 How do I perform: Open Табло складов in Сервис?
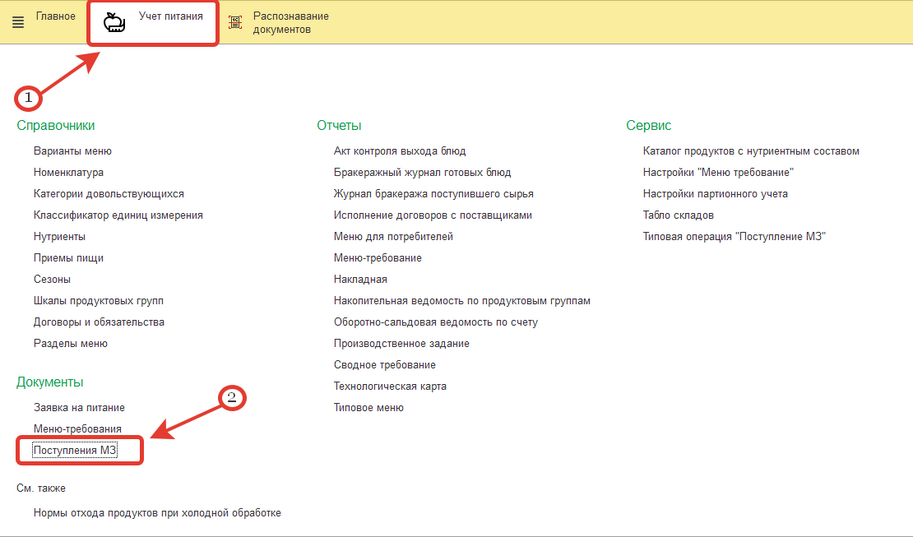(x=678, y=215)
